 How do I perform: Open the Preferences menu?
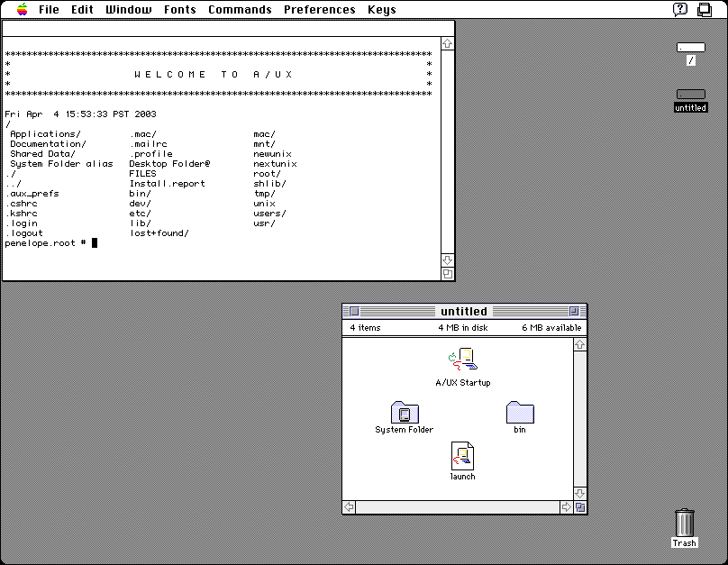(319, 9)
